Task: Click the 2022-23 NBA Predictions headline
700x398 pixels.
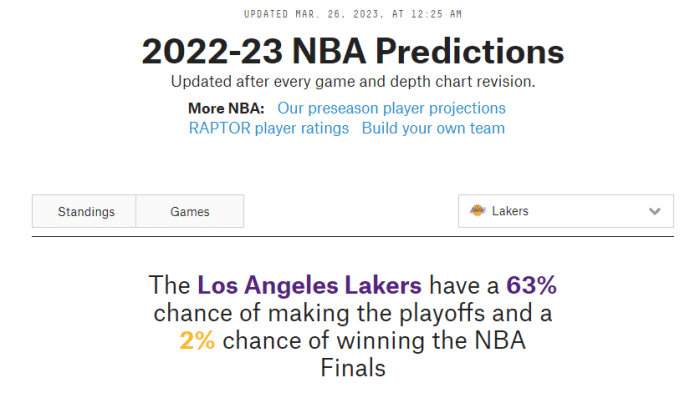Action: 353,51
